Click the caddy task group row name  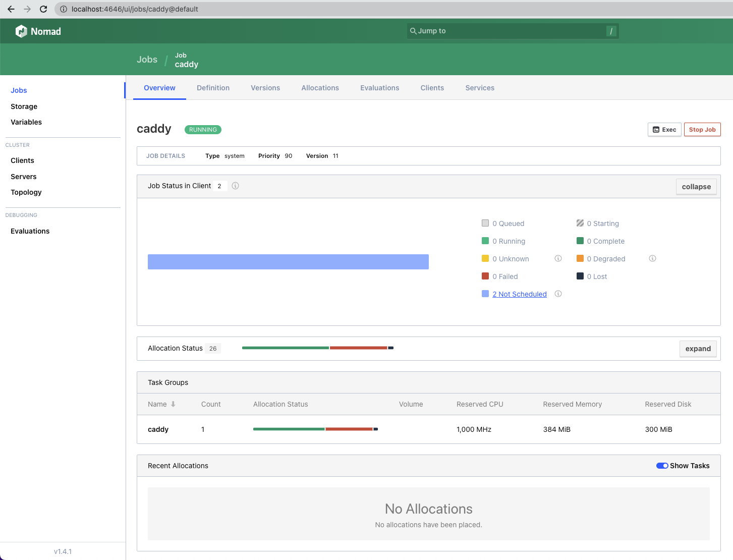(x=158, y=429)
